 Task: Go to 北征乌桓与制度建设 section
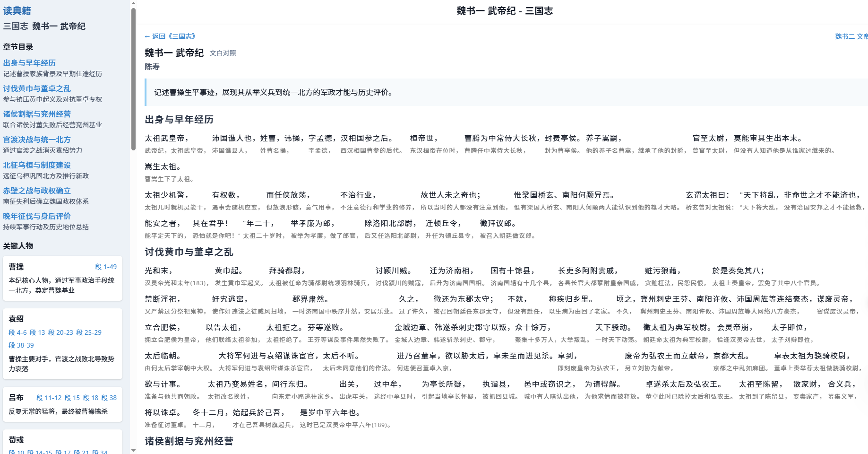[x=37, y=165]
